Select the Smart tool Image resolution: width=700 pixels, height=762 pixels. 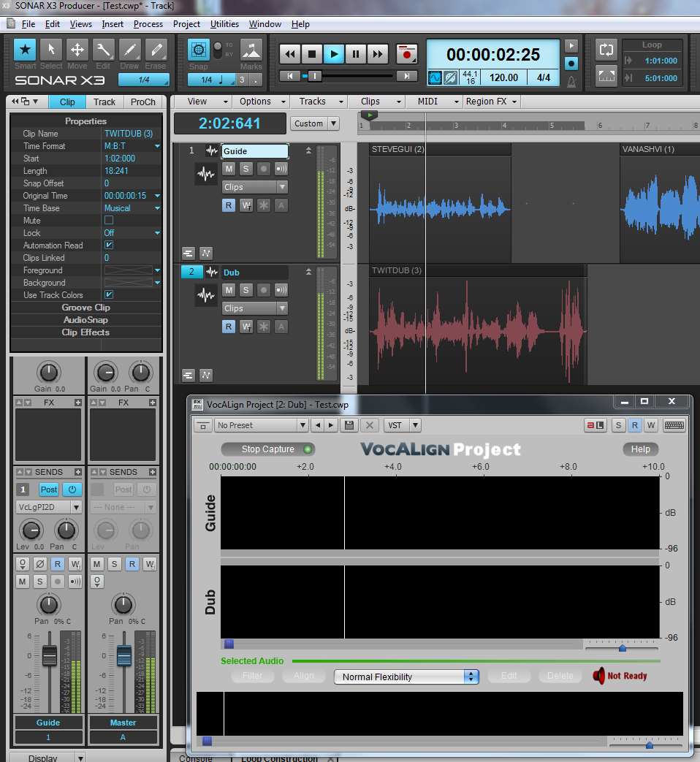(x=25, y=50)
